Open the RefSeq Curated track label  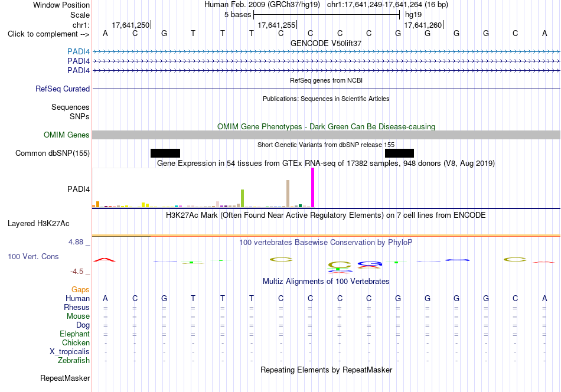pyautogui.click(x=63, y=89)
